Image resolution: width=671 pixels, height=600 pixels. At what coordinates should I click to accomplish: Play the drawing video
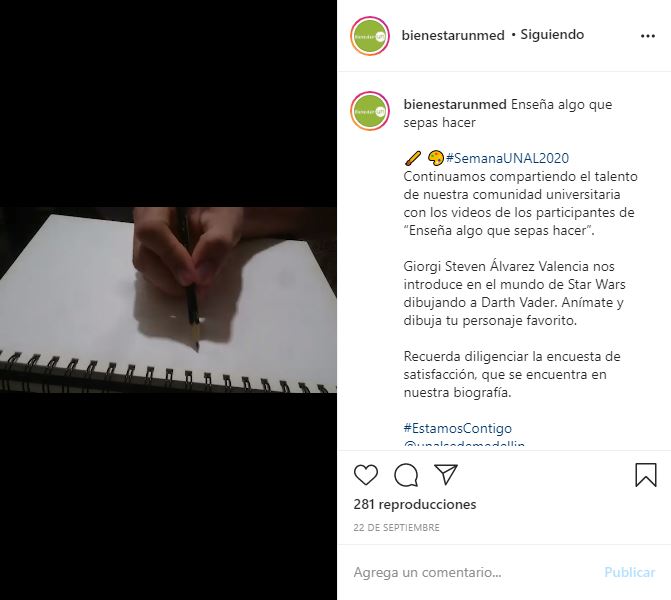[x=168, y=300]
